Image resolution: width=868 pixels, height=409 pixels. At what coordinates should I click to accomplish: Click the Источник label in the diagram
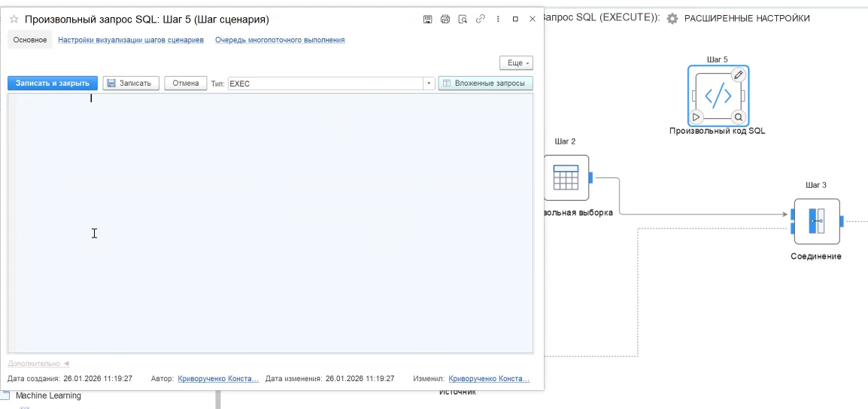pyautogui.click(x=458, y=393)
